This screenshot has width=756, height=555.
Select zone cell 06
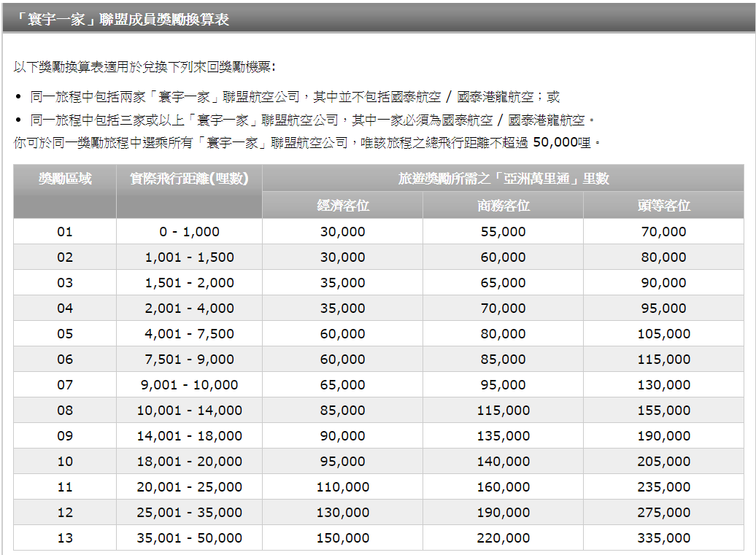point(65,360)
